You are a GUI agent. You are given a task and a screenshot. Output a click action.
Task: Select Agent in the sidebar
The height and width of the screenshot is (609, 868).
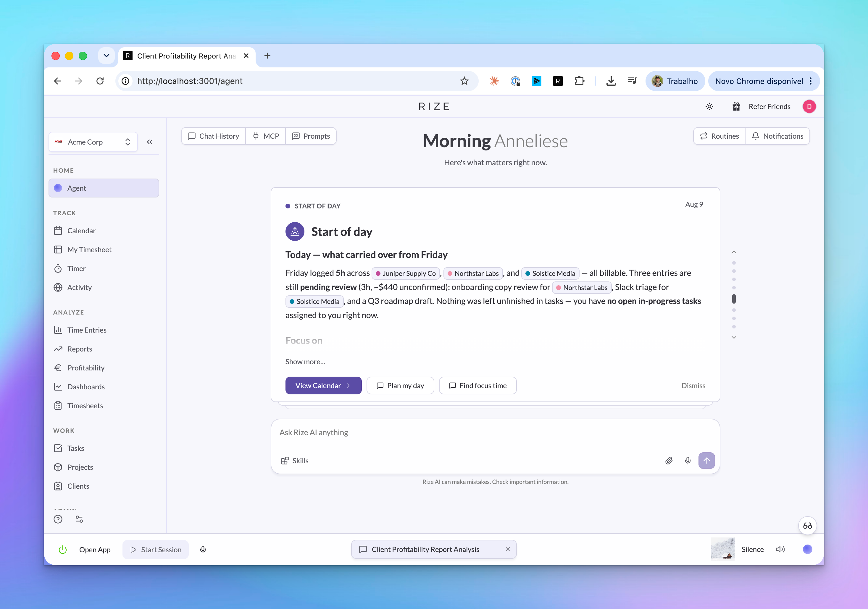[x=104, y=188]
